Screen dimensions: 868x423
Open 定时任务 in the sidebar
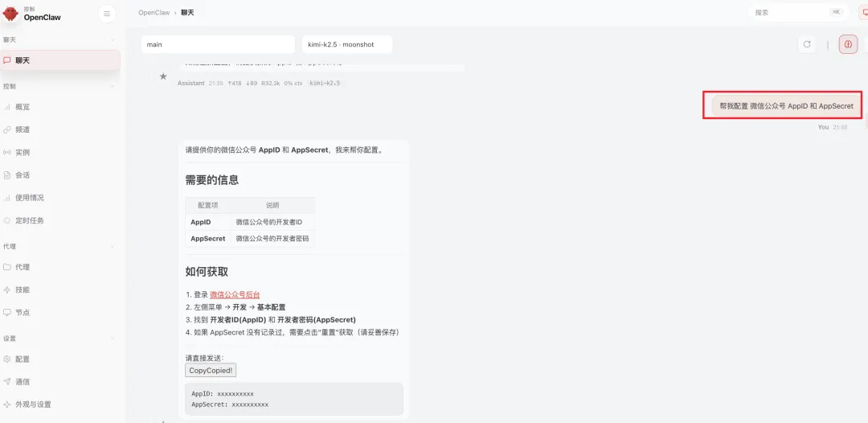[x=60, y=220]
